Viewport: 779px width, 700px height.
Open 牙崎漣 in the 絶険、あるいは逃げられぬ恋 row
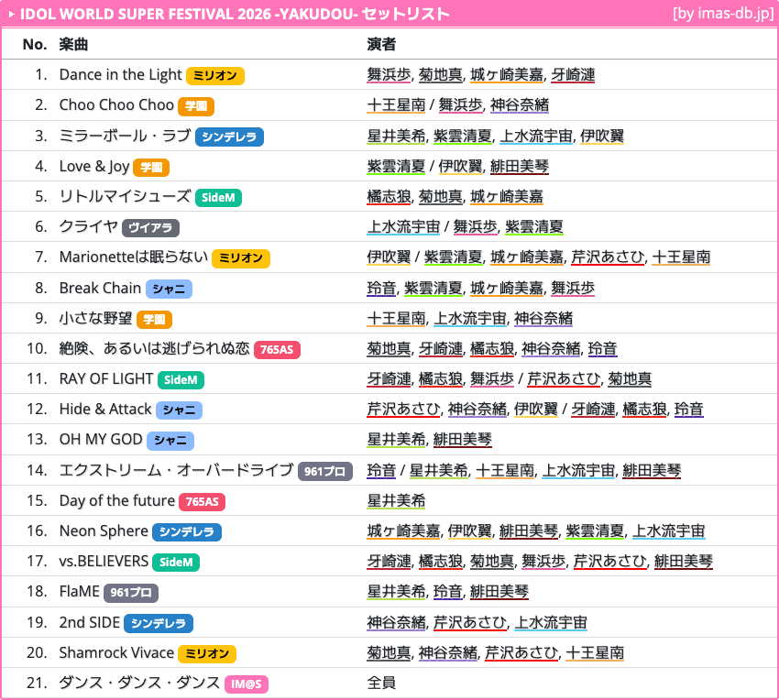pyautogui.click(x=441, y=348)
